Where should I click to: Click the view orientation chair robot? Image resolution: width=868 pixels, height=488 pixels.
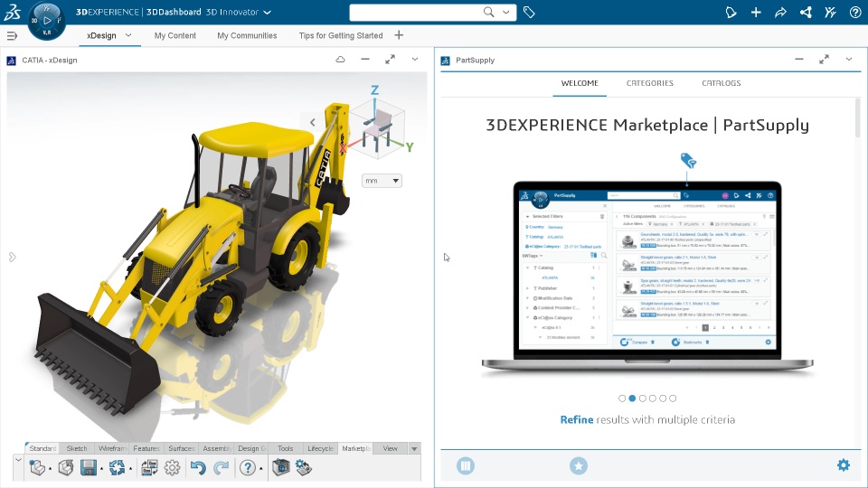point(378,130)
